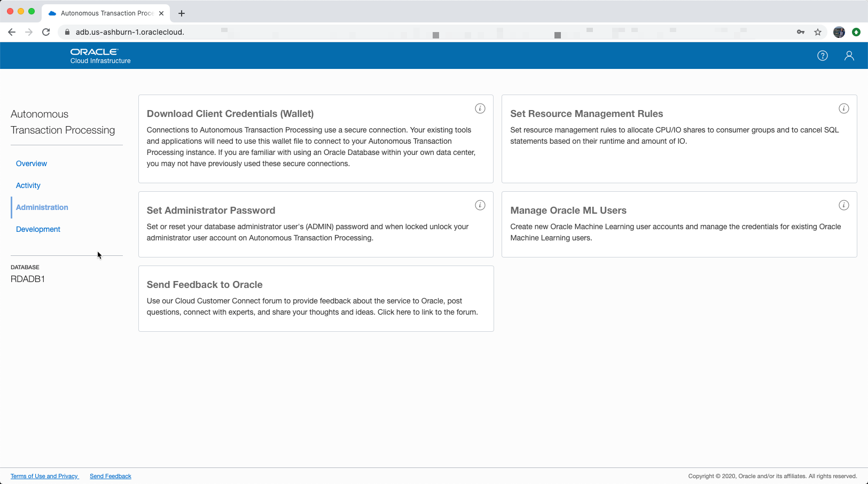868x484 pixels.
Task: Select the Autonomous Transaction Processing browser tab
Action: pyautogui.click(x=104, y=13)
